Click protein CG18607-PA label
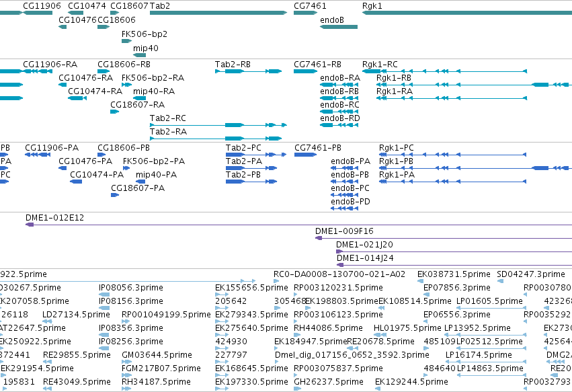572x392 pixels. tap(138, 188)
